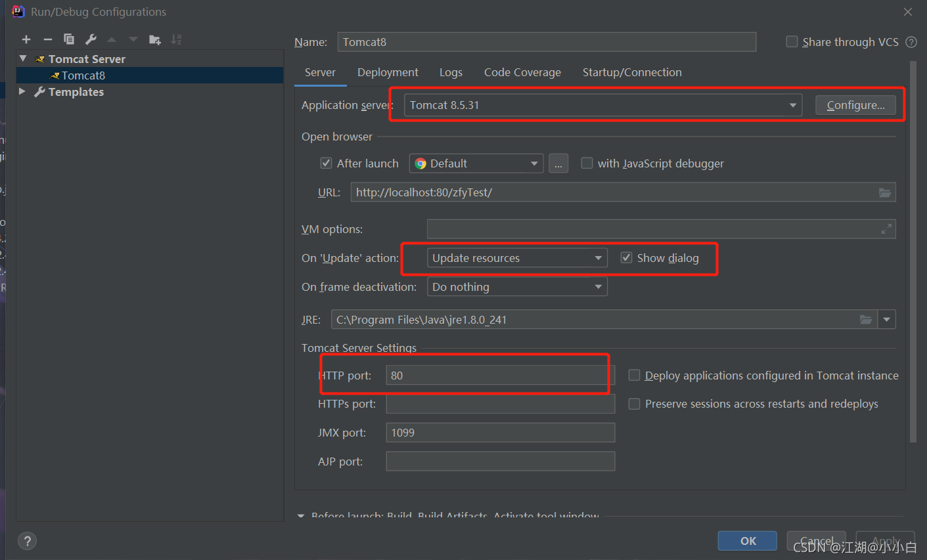Click the Cancel button
927x560 pixels.
pyautogui.click(x=817, y=541)
